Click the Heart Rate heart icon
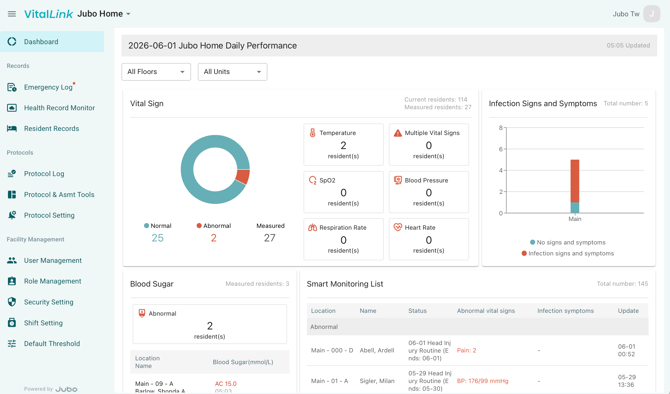Screen dimensions: 670x394 tap(398, 227)
